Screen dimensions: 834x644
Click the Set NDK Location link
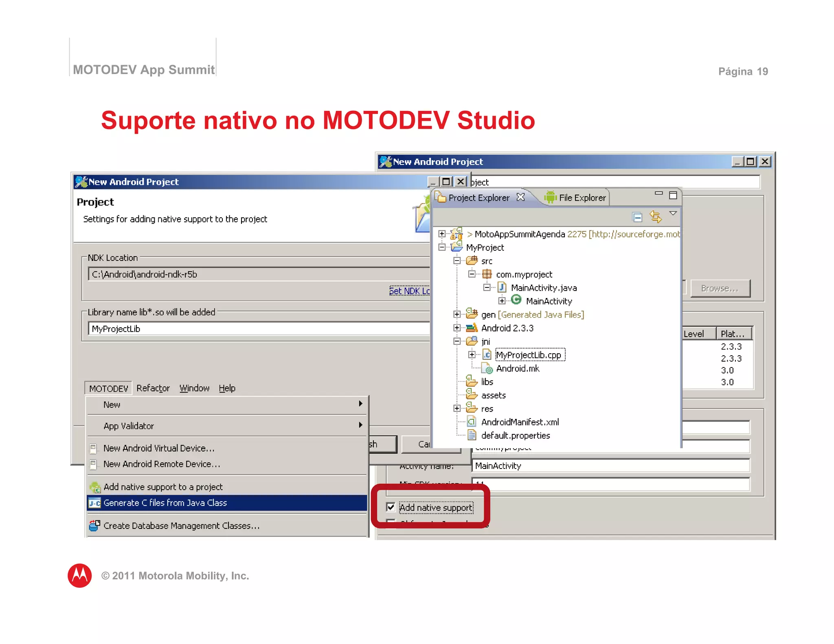(409, 291)
